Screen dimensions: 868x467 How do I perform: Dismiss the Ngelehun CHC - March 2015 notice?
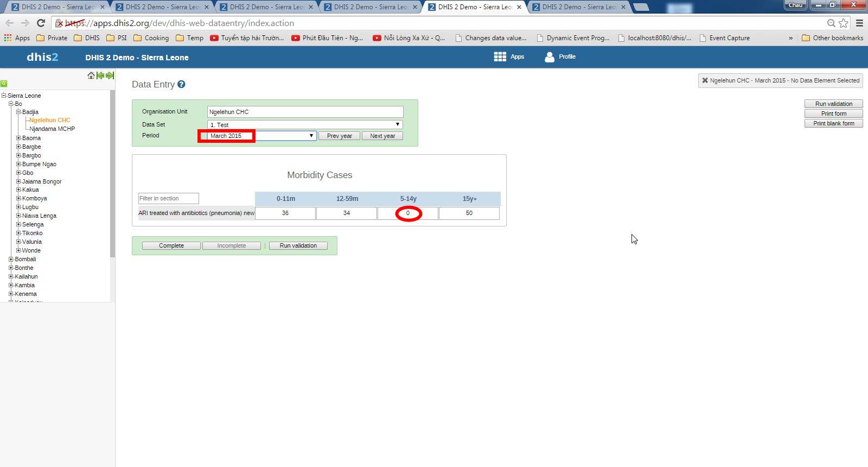point(705,80)
